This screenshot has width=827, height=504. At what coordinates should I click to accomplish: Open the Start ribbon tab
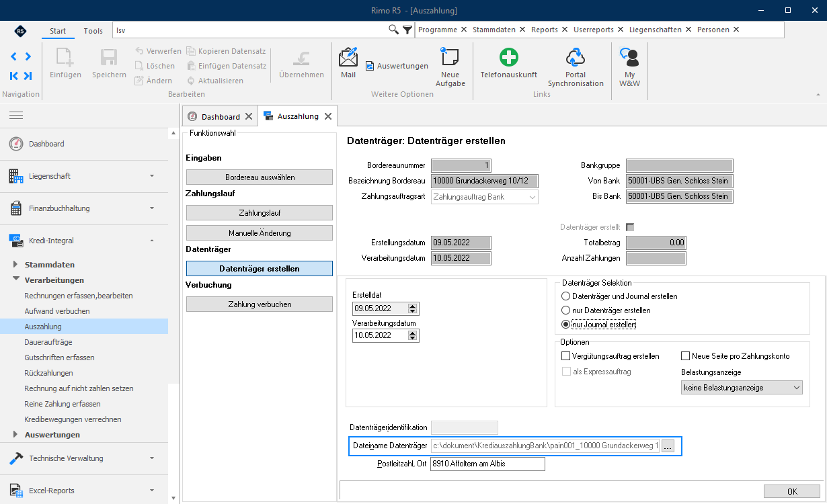pos(58,31)
